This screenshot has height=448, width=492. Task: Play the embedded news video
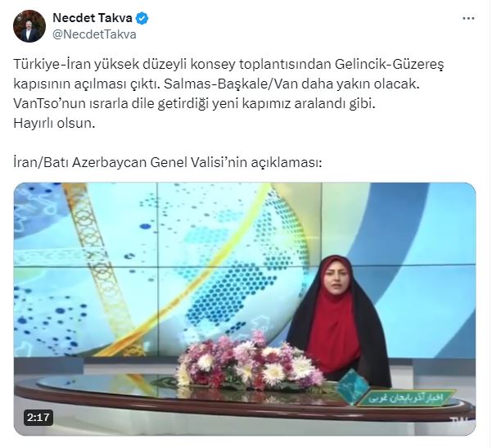[x=245, y=309]
